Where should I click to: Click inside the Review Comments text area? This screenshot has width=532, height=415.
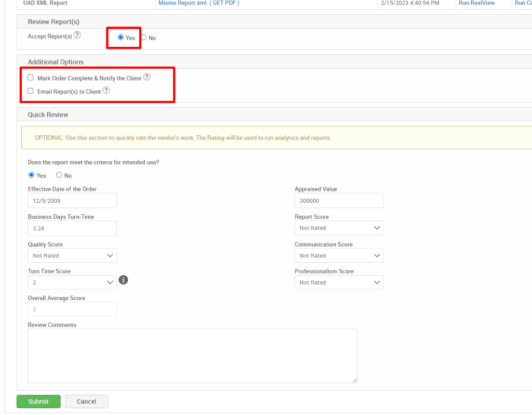tap(192, 356)
